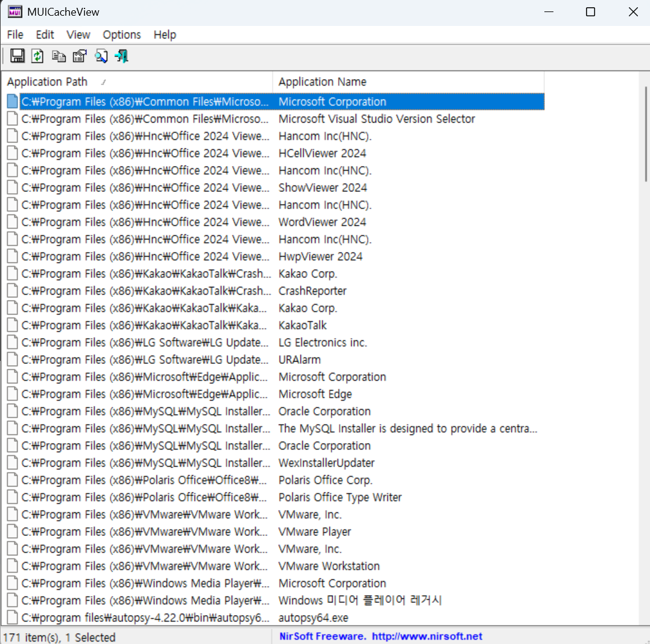Viewport: 650px width, 644px height.
Task: Click the file icon of the WexInstallerUpdater row
Action: pyautogui.click(x=13, y=463)
